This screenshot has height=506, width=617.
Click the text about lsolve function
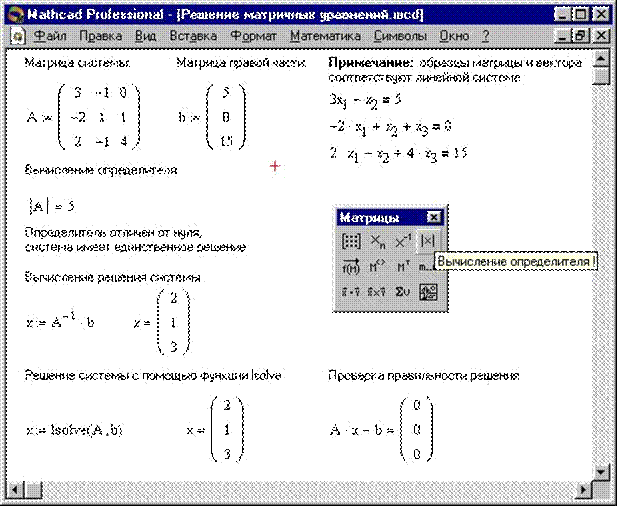153,376
